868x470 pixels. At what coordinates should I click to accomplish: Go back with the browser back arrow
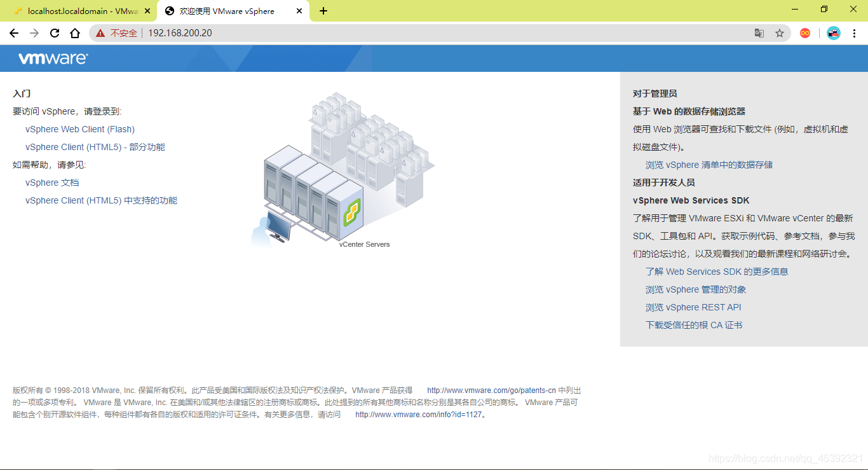coord(14,33)
